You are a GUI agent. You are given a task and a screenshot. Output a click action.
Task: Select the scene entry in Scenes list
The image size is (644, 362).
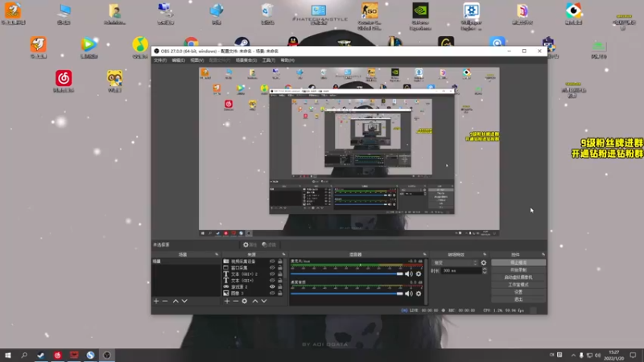coord(186,261)
